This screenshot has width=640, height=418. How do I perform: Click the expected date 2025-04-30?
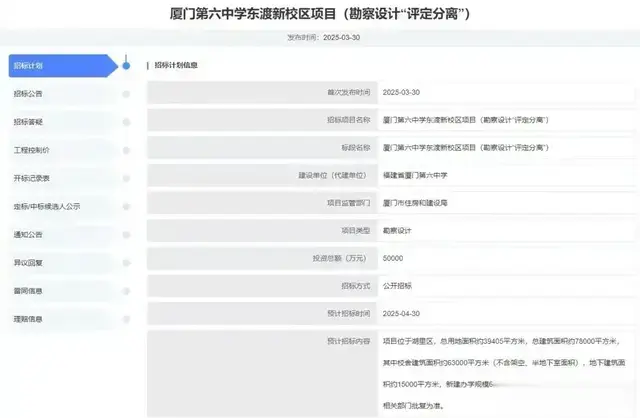(401, 314)
